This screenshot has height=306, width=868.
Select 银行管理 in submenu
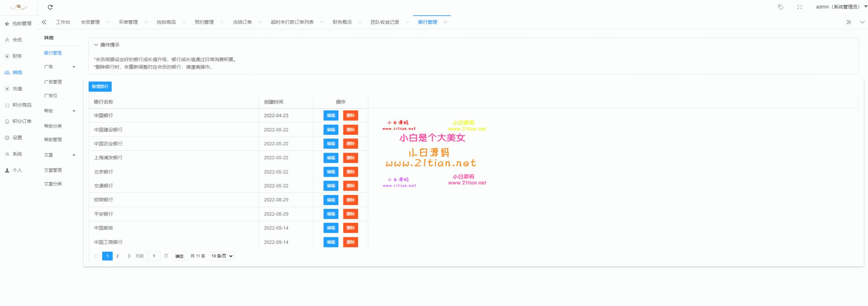click(53, 53)
